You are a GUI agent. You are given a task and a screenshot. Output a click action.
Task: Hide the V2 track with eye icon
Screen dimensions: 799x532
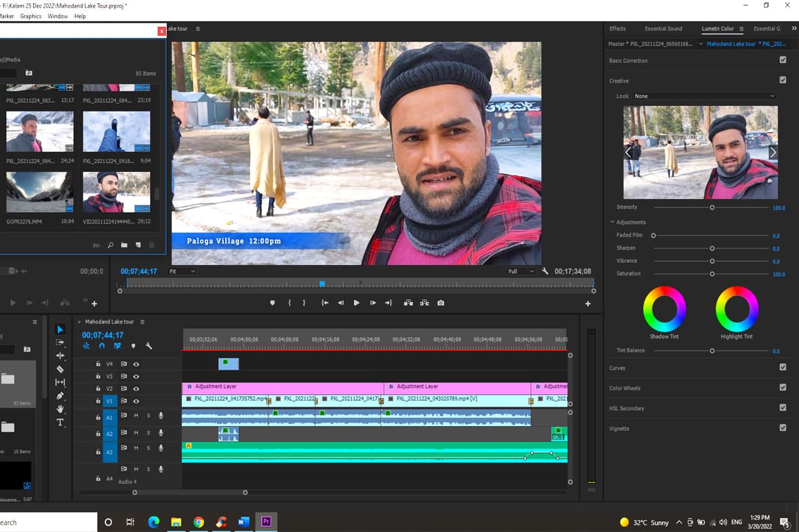(136, 389)
